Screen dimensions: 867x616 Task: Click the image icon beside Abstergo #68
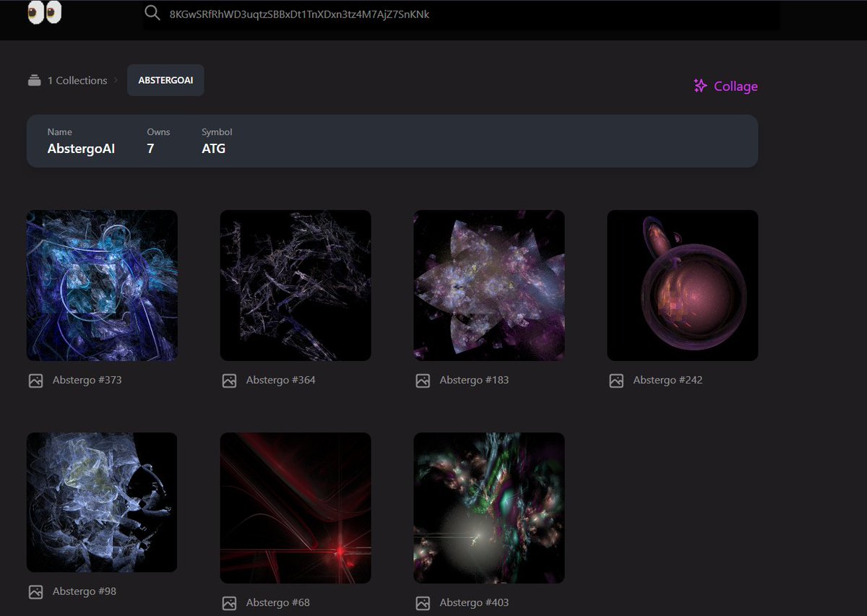click(x=229, y=602)
